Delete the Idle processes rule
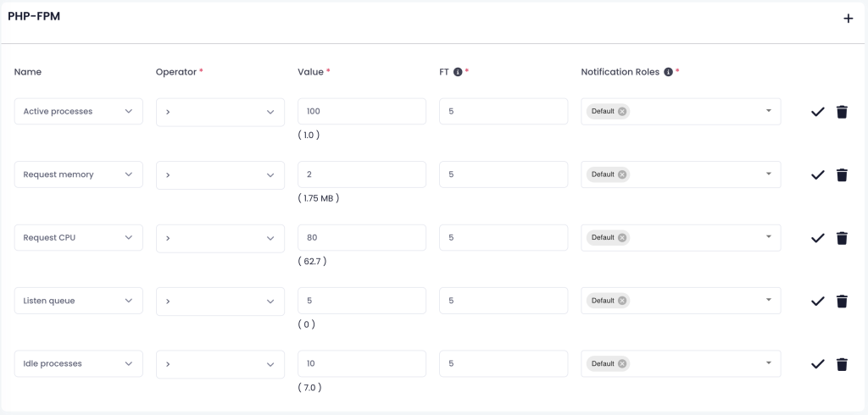The width and height of the screenshot is (868, 415). point(842,364)
